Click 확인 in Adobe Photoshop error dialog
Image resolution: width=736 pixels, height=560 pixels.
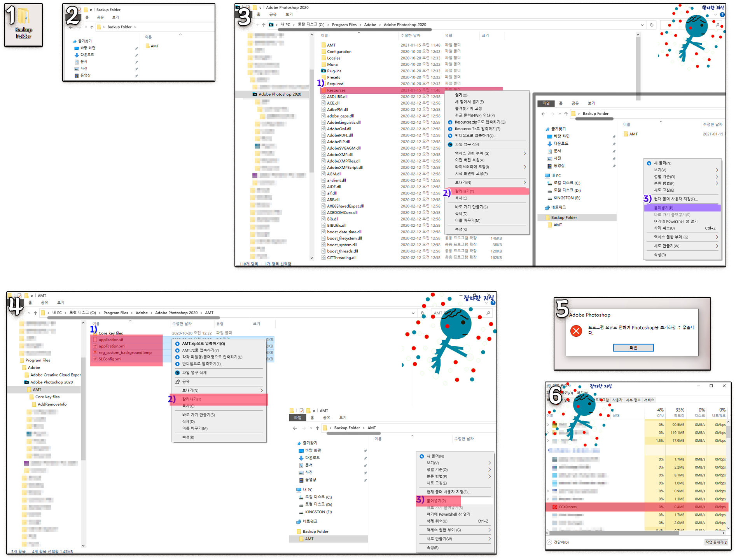click(633, 348)
